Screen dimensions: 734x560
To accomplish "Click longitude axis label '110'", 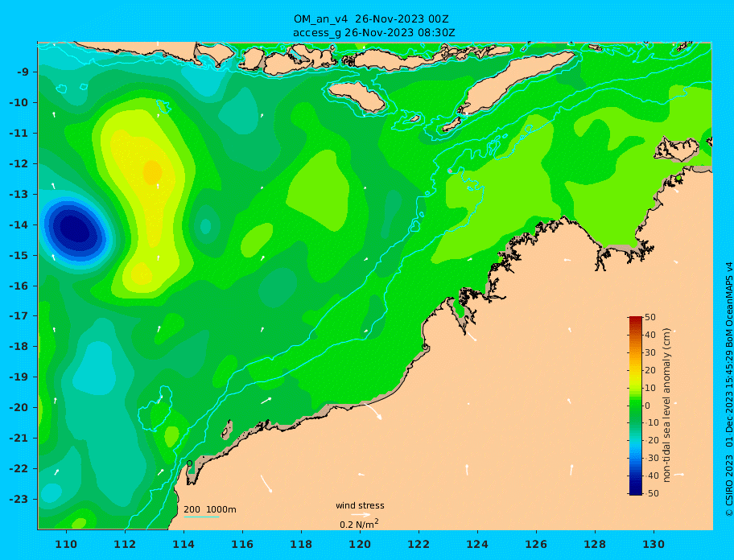I will (66, 544).
